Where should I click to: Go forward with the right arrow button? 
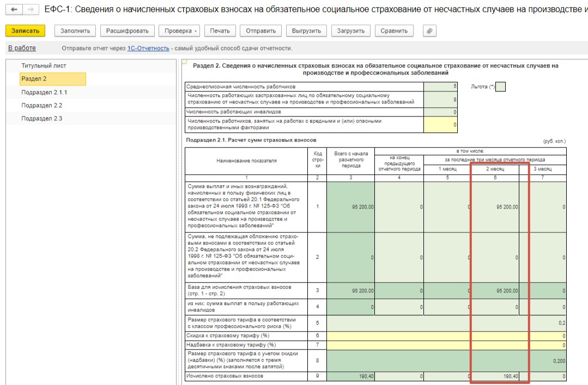tap(31, 9)
